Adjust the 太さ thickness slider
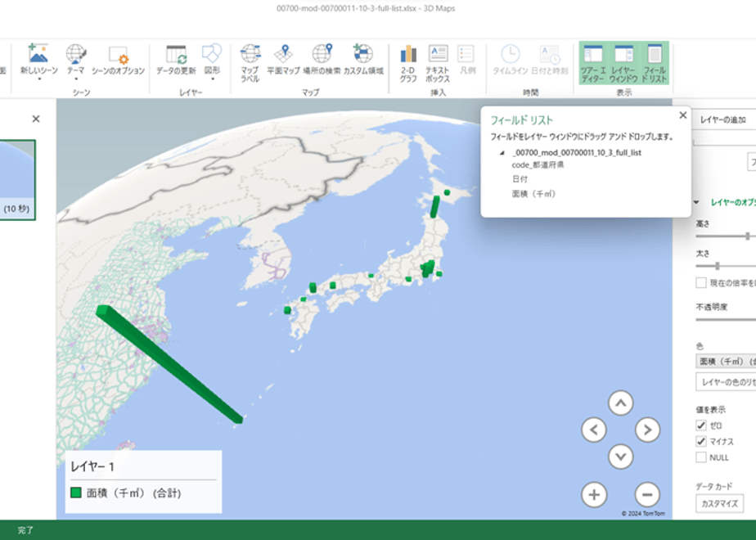The height and width of the screenshot is (540, 756). (x=718, y=266)
